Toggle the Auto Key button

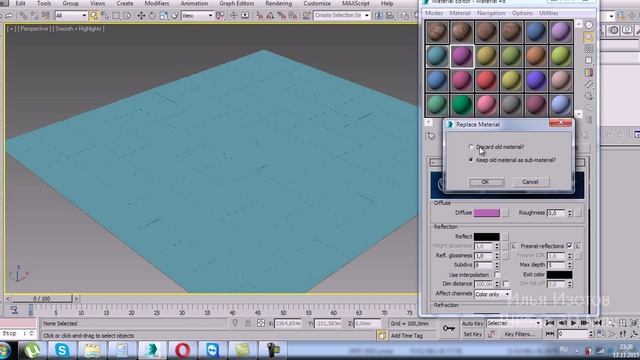coord(472,323)
